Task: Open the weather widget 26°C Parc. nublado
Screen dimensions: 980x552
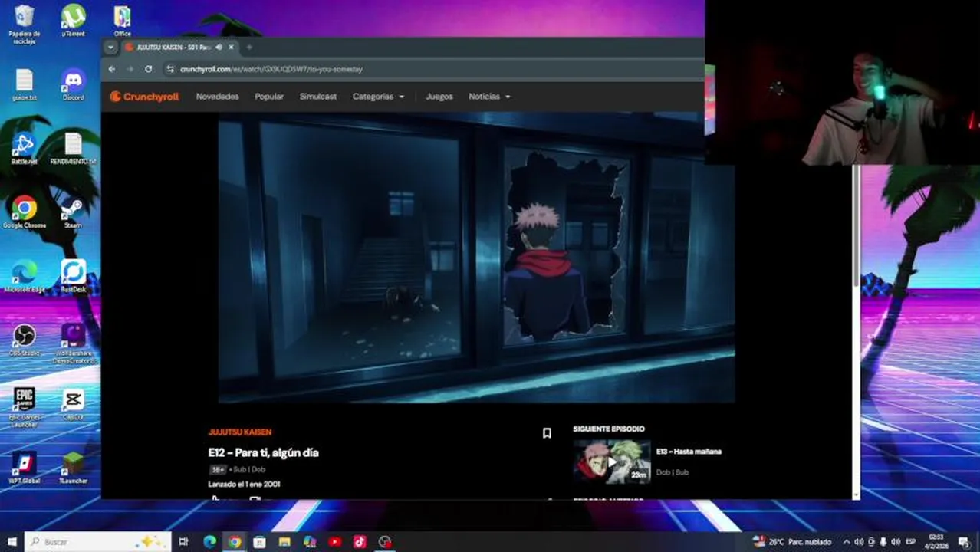Action: [x=793, y=542]
